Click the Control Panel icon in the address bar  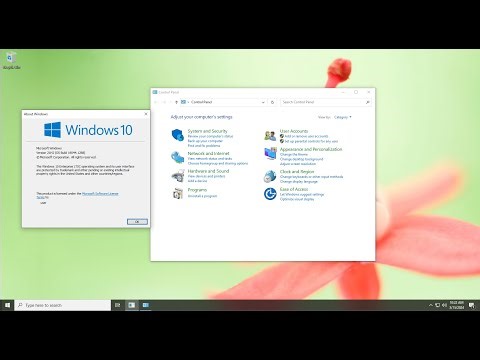183,102
